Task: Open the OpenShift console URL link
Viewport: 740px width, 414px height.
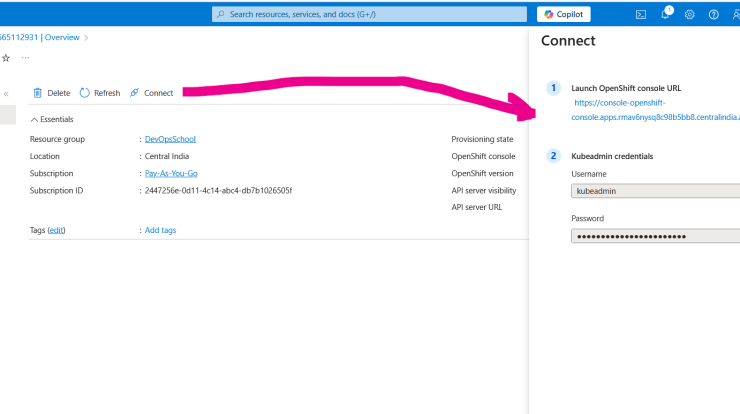Action: [x=656, y=110]
